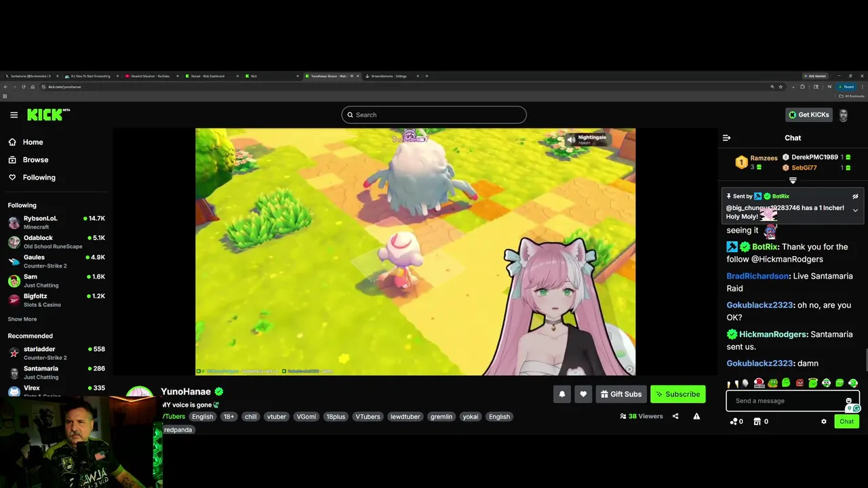Open Bigfoltz Slots & Casino channel
The height and width of the screenshot is (488, 868).
tap(56, 300)
